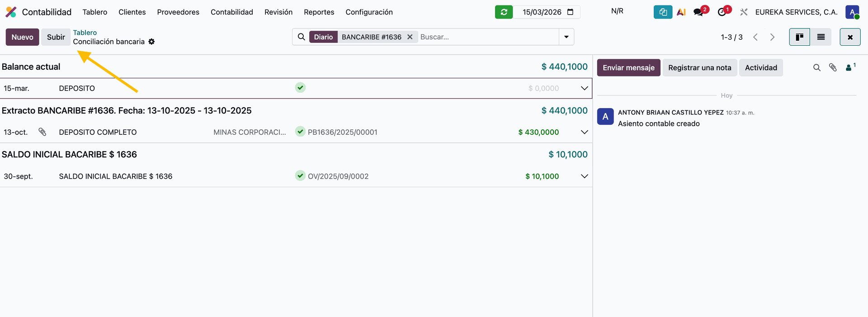Switch to kanban view
The width and height of the screenshot is (868, 317).
[799, 37]
